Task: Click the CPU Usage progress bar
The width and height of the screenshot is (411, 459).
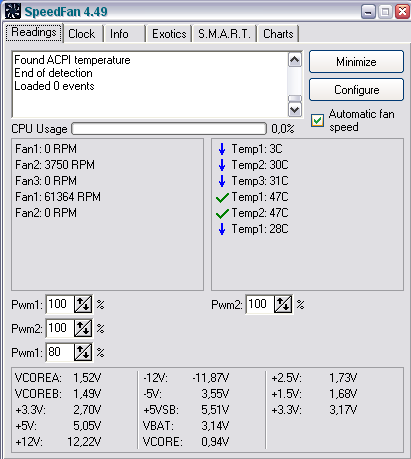Action: click(169, 129)
